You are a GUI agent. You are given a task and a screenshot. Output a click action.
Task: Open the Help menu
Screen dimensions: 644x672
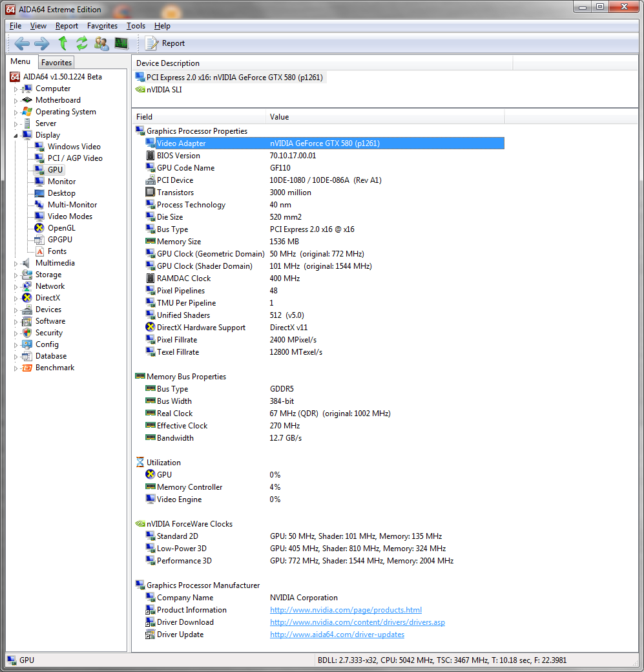click(x=162, y=26)
